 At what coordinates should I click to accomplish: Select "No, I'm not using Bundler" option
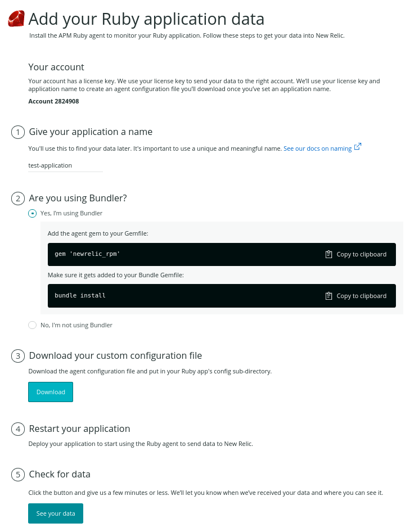(33, 325)
